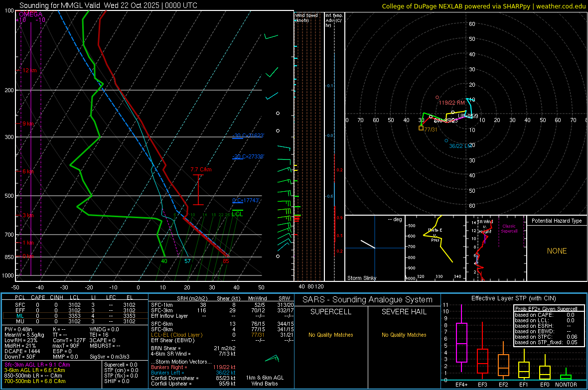
Task: Click the 3 km height marker
Action: 28,215
